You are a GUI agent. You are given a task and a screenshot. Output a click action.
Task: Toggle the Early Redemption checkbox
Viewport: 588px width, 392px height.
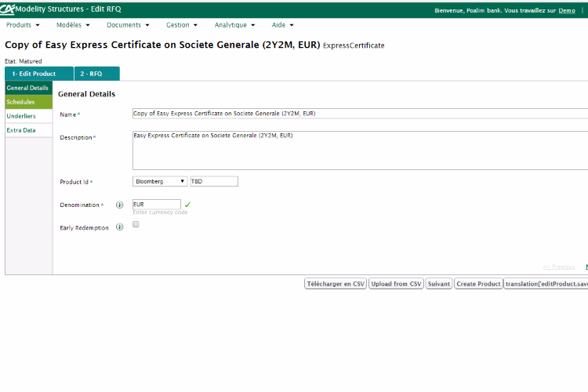(x=136, y=224)
